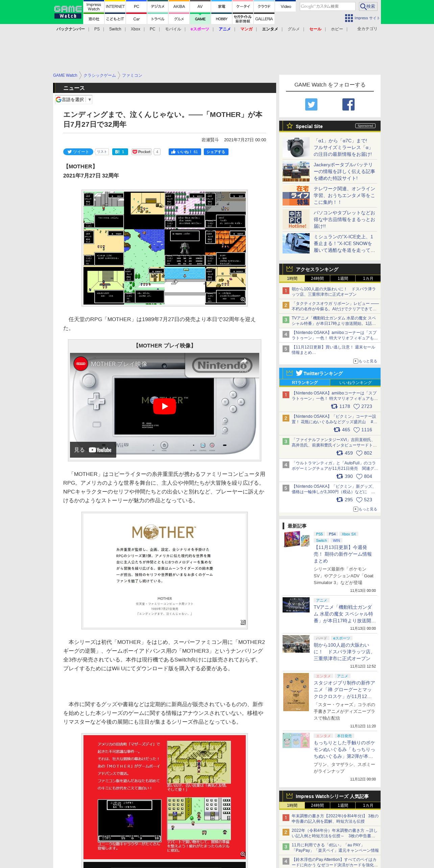Click the Watch on YouTube button
The height and width of the screenshot is (868, 434).
point(93,450)
